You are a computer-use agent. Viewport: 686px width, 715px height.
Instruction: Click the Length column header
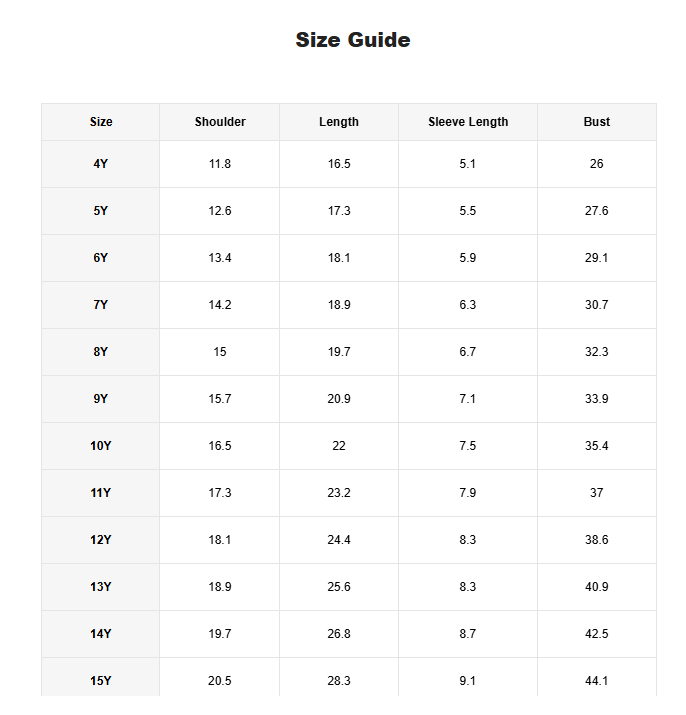click(339, 122)
